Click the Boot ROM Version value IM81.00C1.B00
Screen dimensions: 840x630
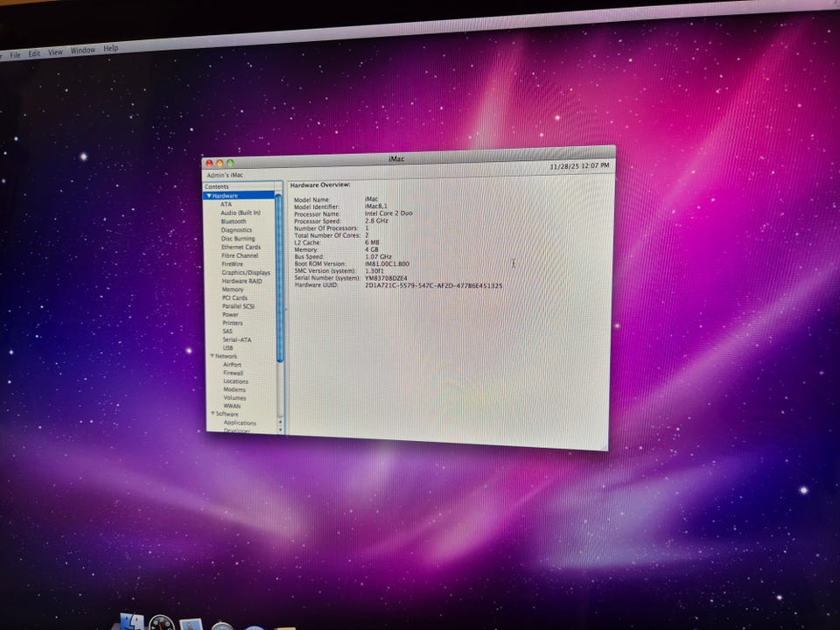(x=387, y=263)
